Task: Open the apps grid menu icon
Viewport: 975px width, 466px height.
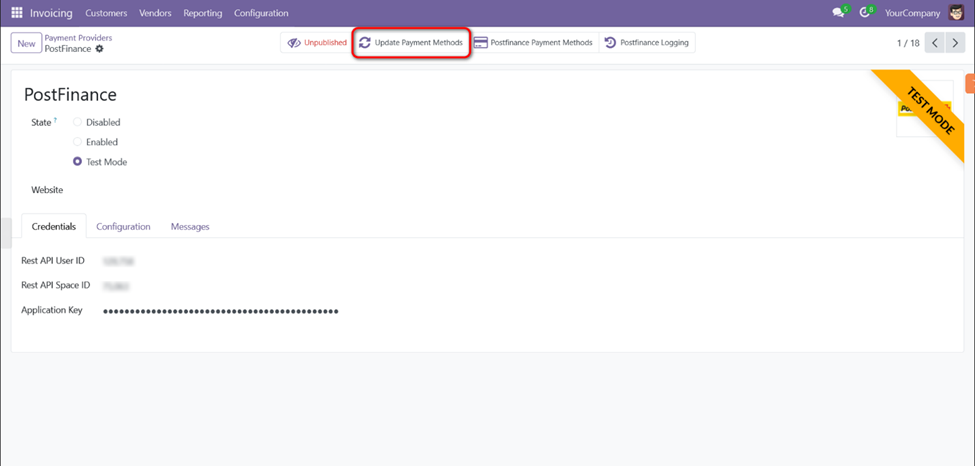Action: click(16, 13)
